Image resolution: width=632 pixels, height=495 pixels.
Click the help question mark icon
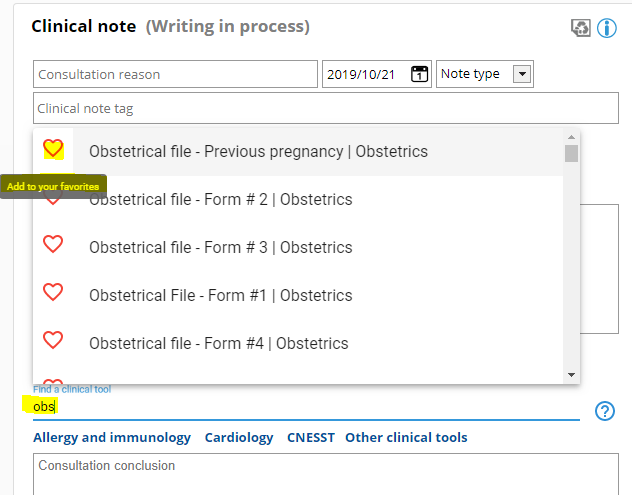tap(604, 411)
